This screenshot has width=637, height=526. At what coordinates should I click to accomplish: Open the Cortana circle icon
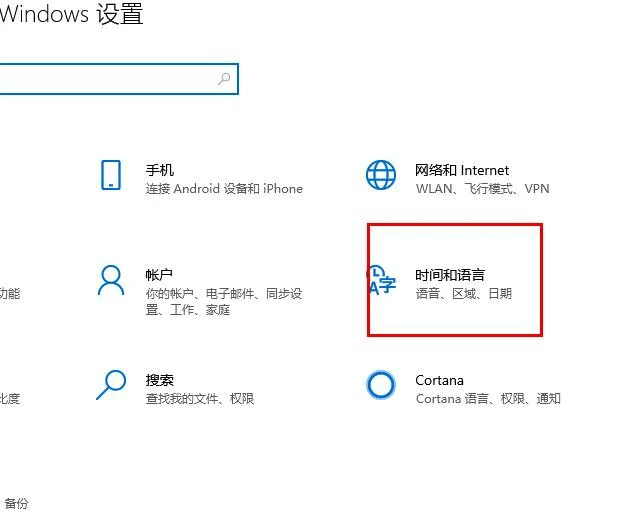pyautogui.click(x=381, y=385)
